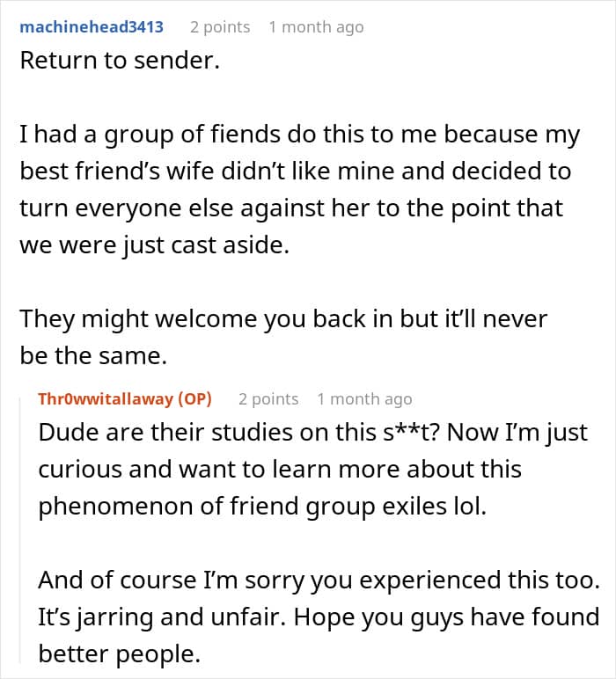The image size is (616, 679).
Task: Click the line 'And of course I'm sorry'
Action: [x=319, y=580]
